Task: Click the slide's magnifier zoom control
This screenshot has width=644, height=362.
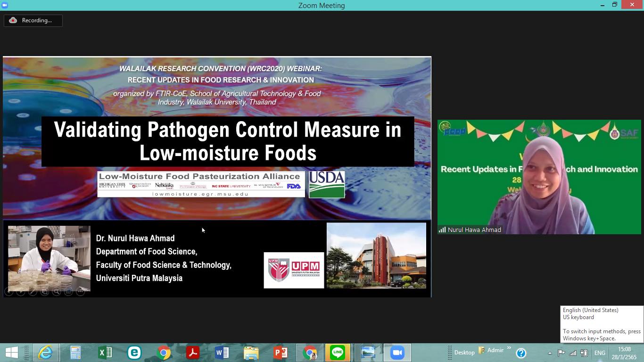Action: pyautogui.click(x=57, y=292)
